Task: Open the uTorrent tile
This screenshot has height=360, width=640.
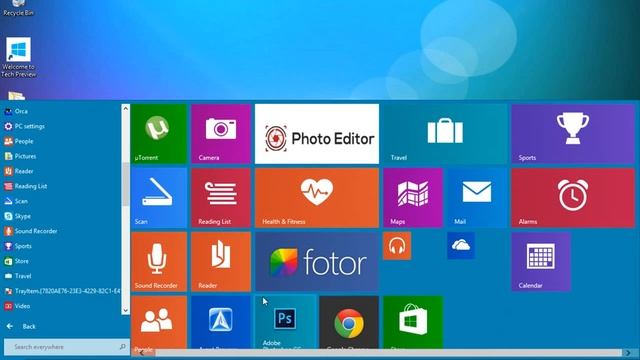Action: click(159, 134)
